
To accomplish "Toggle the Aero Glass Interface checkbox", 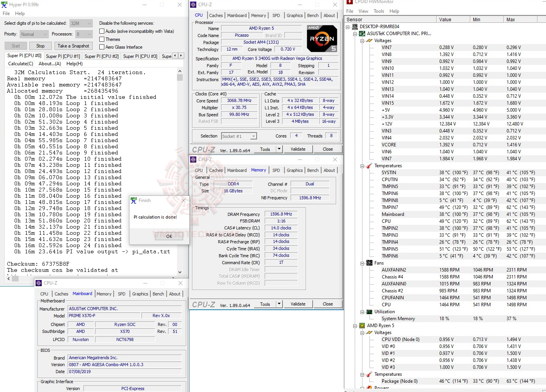I will click(102, 47).
